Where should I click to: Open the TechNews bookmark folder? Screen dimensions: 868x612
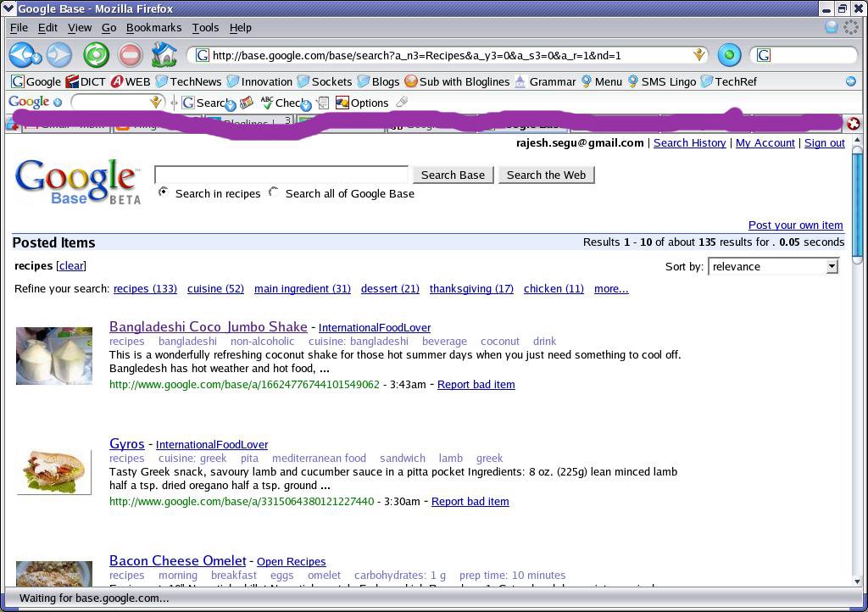click(189, 81)
